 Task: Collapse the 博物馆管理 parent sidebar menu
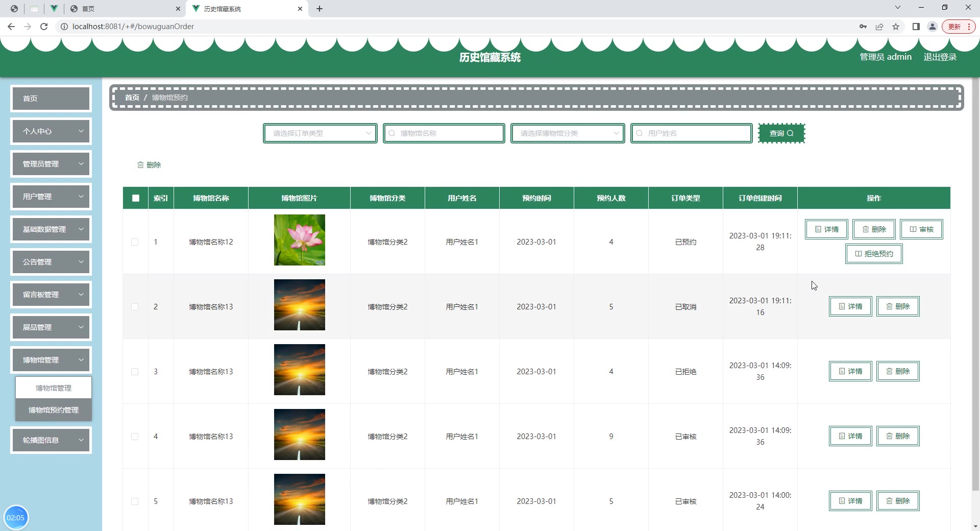[51, 360]
